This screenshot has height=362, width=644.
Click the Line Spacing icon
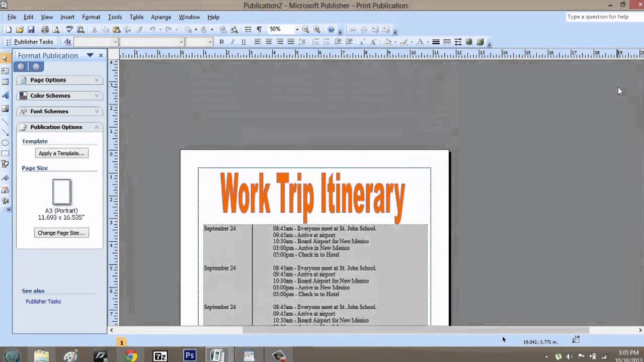point(302,42)
